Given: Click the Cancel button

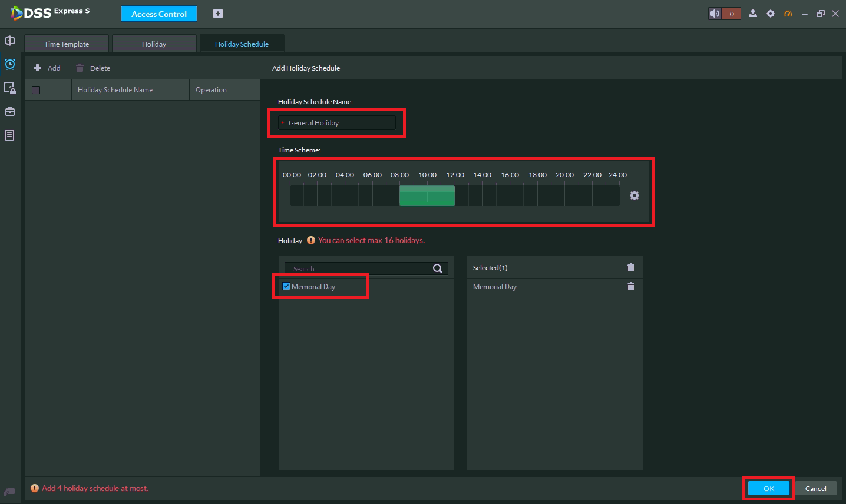Looking at the screenshot, I should 815,488.
